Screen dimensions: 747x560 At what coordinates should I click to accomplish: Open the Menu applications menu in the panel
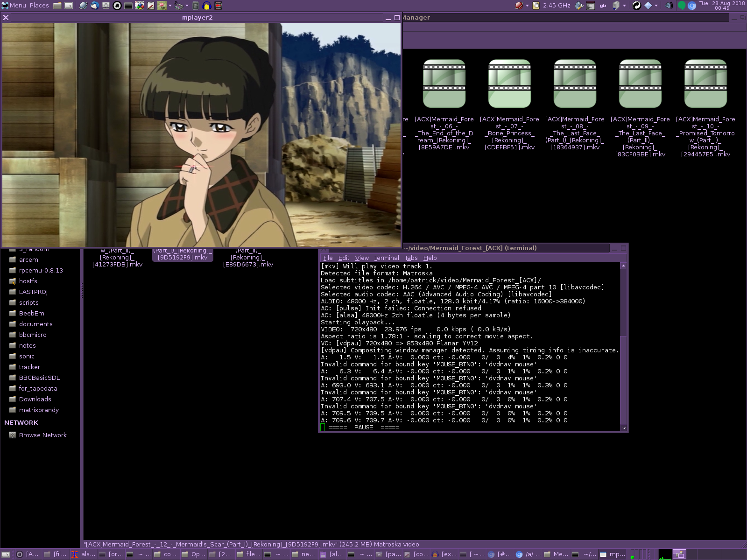(x=14, y=6)
